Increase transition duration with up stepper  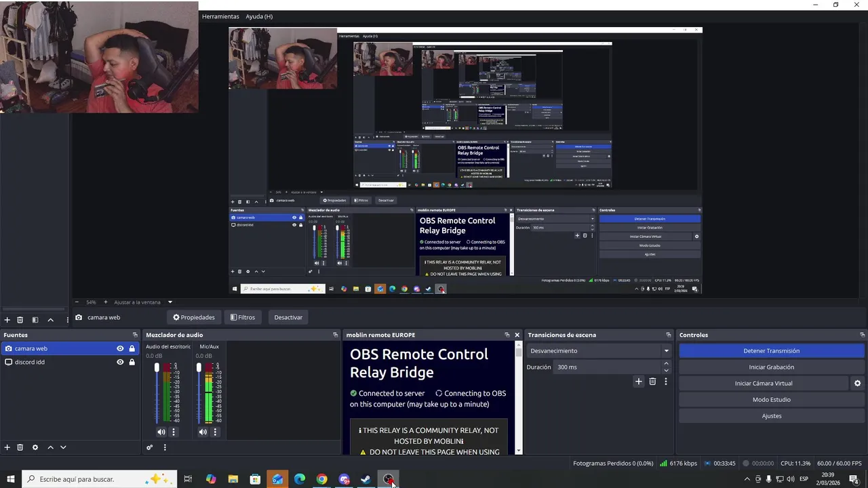pos(666,363)
